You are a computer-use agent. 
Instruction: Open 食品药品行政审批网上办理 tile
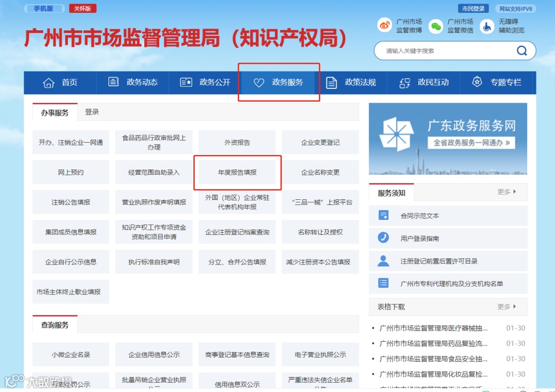[154, 143]
